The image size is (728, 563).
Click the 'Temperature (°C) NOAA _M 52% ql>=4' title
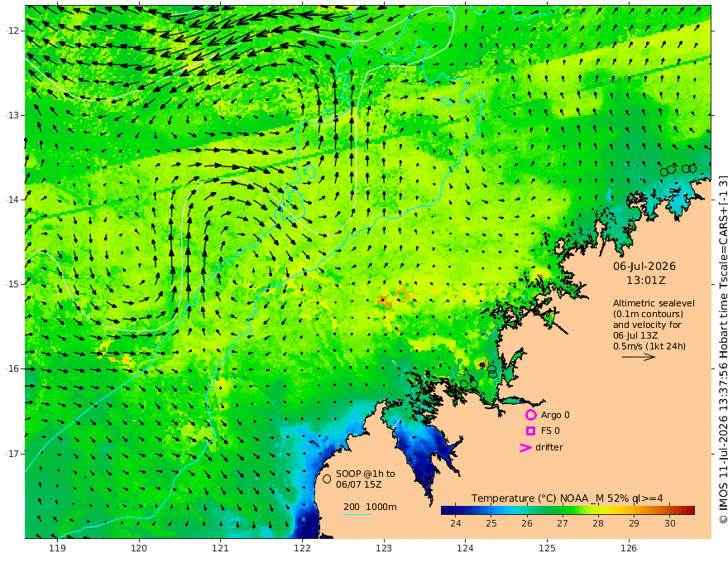point(568,498)
